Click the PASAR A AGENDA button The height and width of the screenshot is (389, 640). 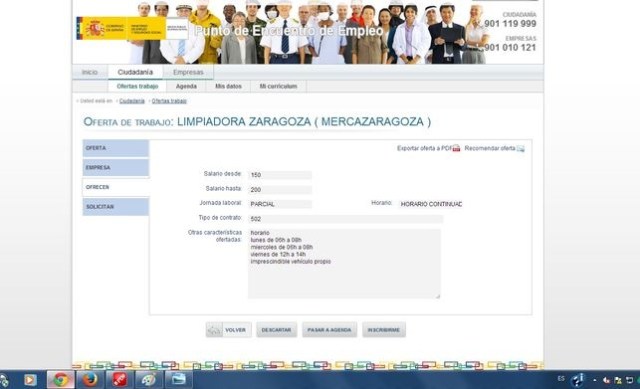[x=329, y=330]
